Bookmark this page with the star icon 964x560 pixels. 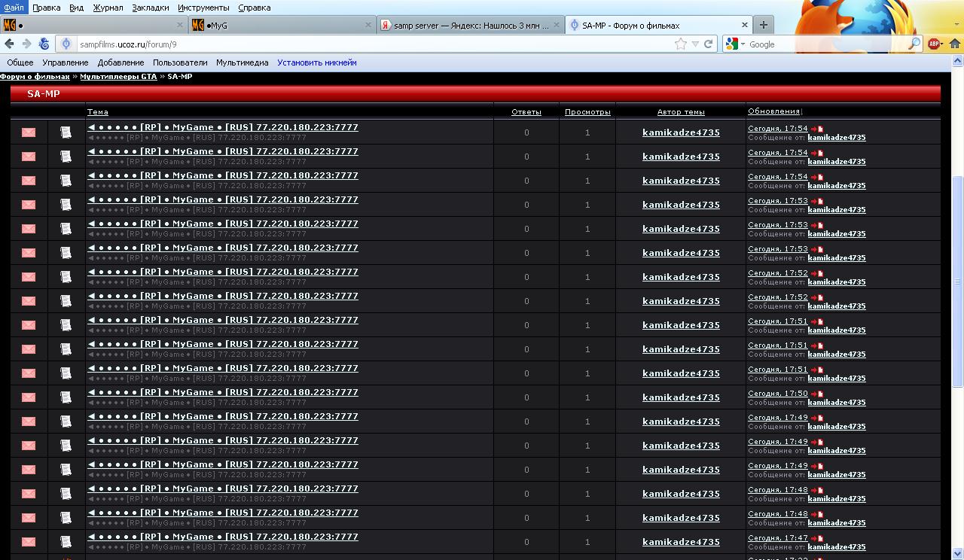pos(681,44)
